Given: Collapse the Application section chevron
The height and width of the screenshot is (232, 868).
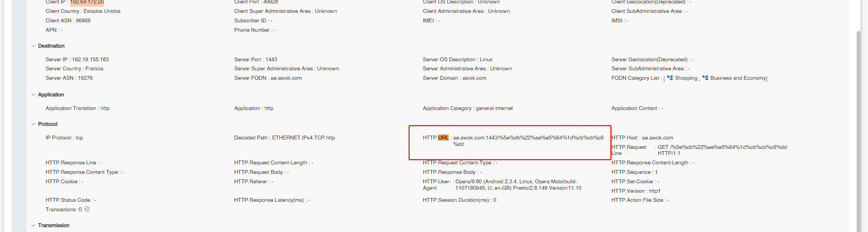Looking at the screenshot, I should tap(33, 94).
